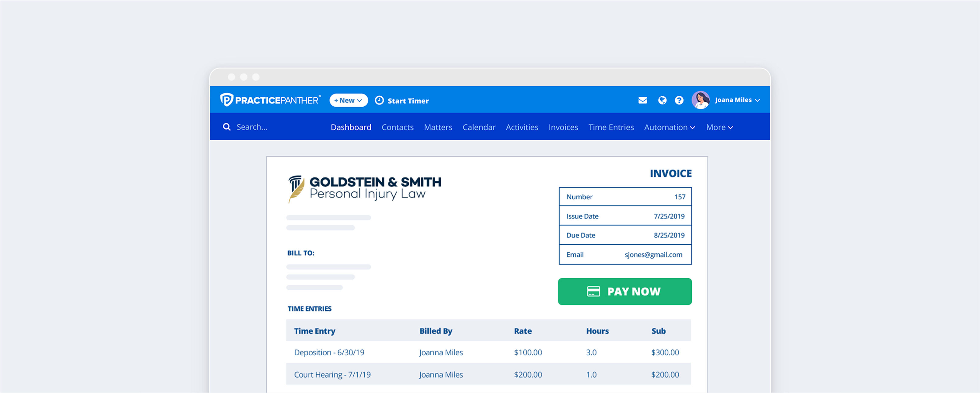The width and height of the screenshot is (980, 393).
Task: Click due date 8/25/2019
Action: click(x=669, y=236)
